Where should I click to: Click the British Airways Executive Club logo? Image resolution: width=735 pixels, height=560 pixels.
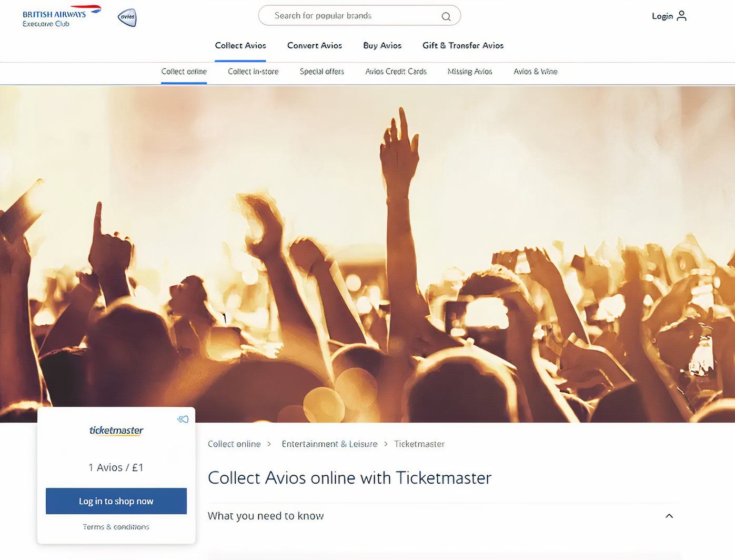click(62, 16)
